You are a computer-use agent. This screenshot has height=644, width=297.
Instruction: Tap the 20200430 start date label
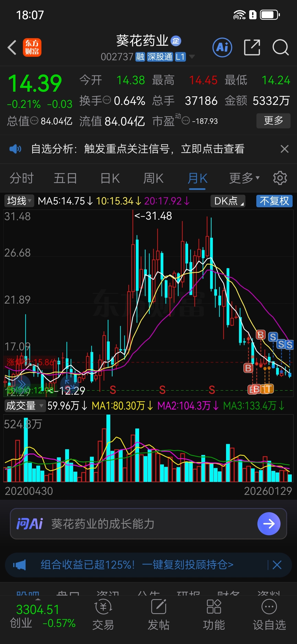tap(29, 491)
